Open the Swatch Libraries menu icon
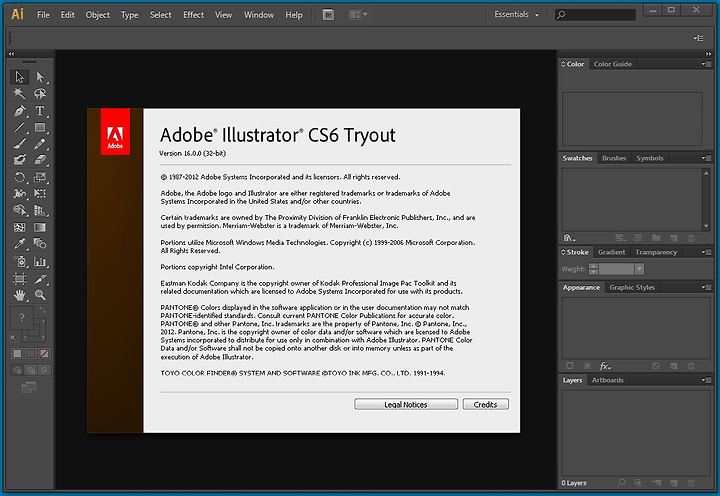Viewport: 720px width, 496px height. (569, 238)
